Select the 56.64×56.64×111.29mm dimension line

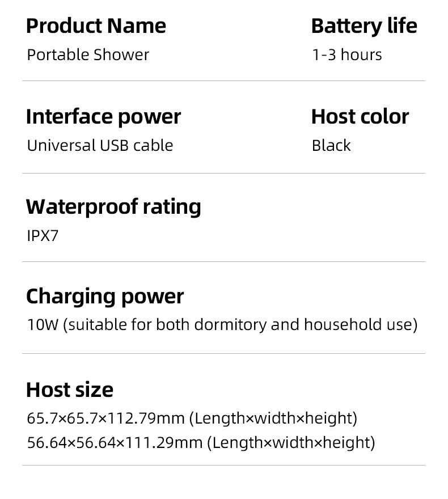[x=201, y=442]
